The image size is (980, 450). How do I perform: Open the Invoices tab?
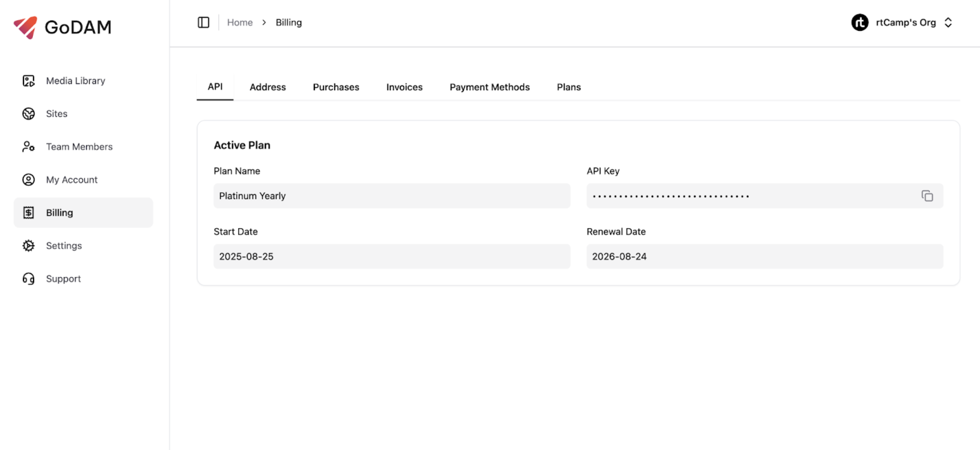[x=404, y=86]
